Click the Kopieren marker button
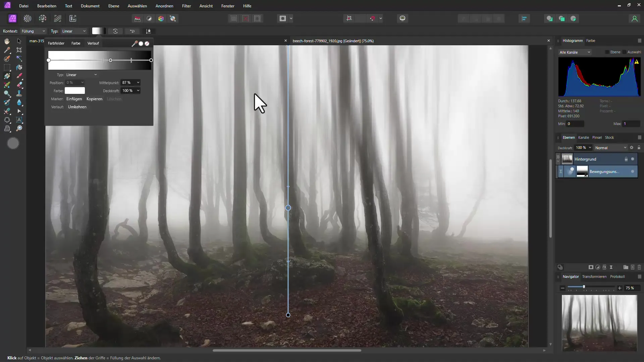This screenshot has width=644, height=362. [94, 99]
